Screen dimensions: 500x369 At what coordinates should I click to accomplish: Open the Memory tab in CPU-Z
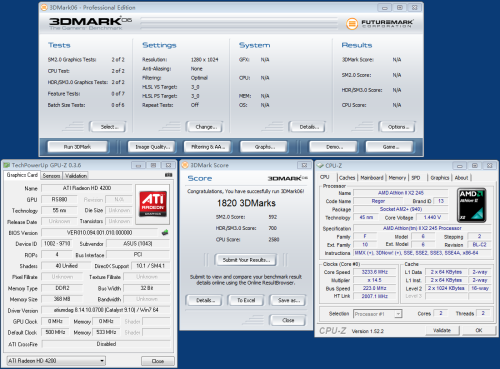[x=397, y=178]
